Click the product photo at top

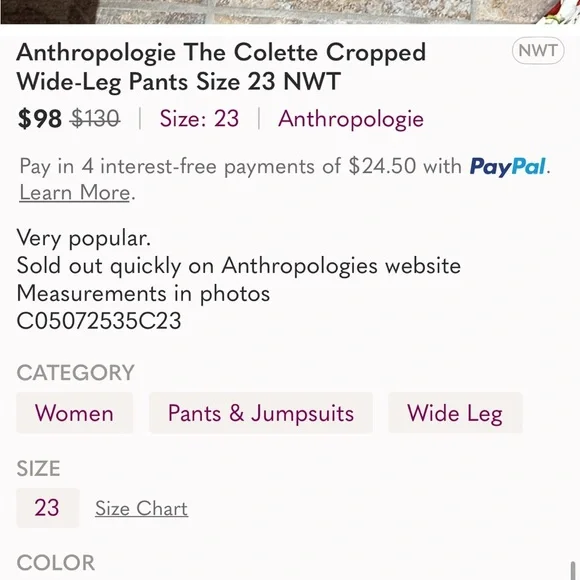(x=290, y=12)
